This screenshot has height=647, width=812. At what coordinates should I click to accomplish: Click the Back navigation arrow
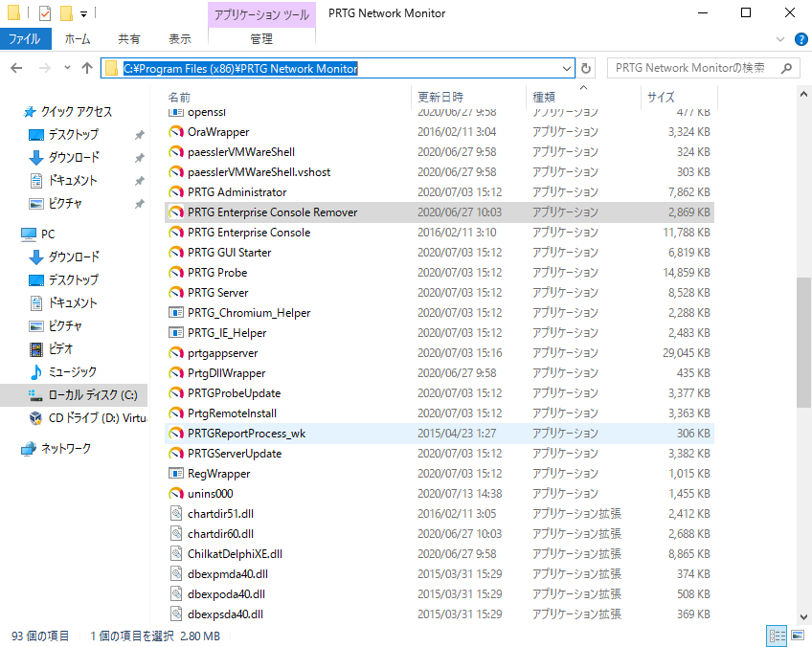[x=16, y=68]
